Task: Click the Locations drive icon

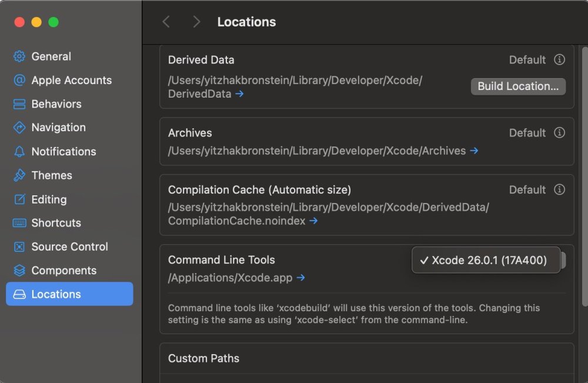Action: coord(19,295)
